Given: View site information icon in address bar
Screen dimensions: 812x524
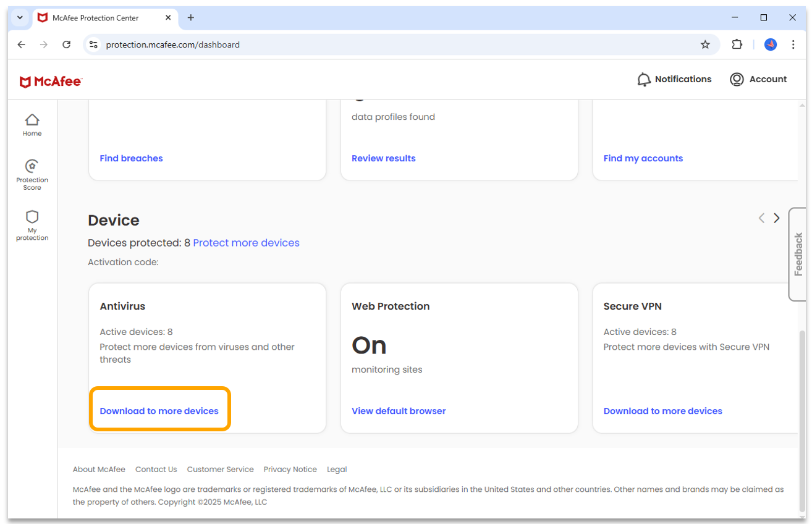Looking at the screenshot, I should (94, 44).
